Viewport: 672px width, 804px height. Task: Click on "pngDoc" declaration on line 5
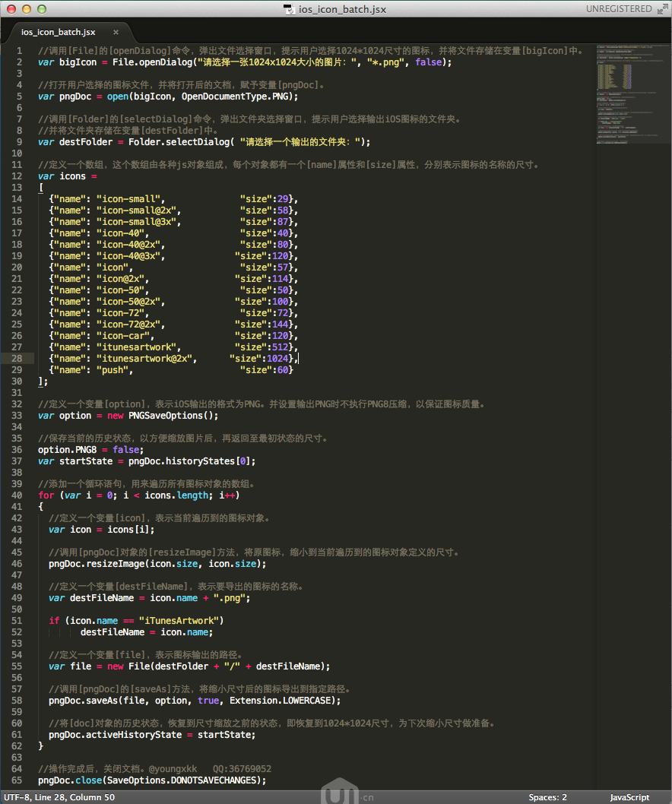tap(75, 97)
